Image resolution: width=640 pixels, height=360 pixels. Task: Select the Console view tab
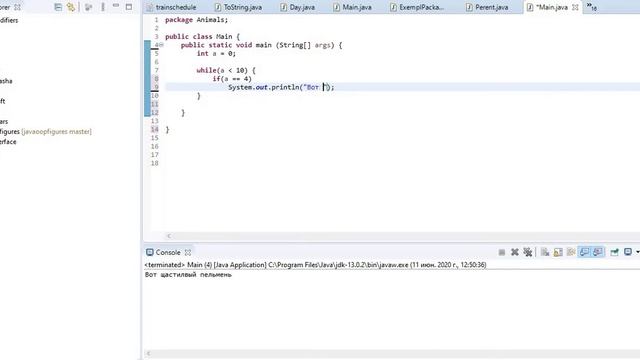[x=168, y=252]
